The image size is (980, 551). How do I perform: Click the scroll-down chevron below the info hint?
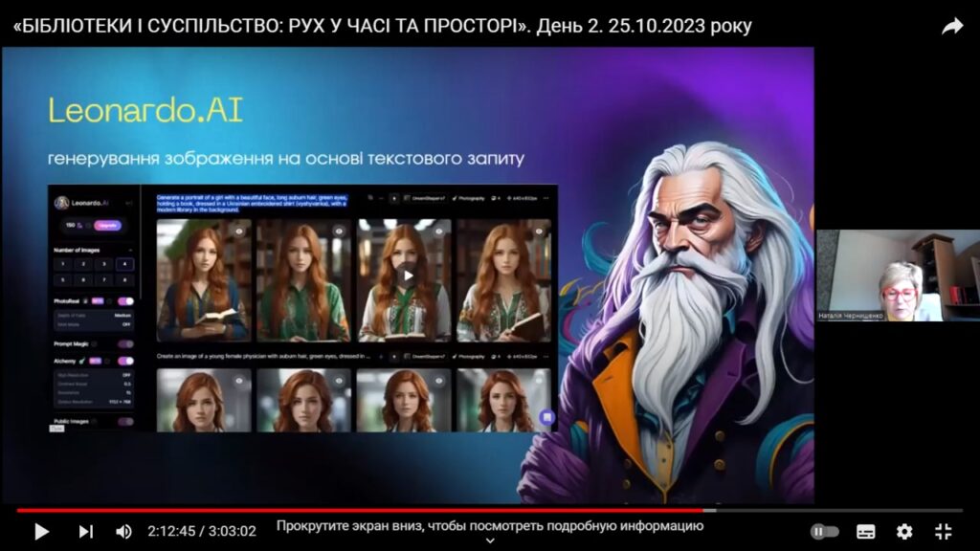[490, 541]
